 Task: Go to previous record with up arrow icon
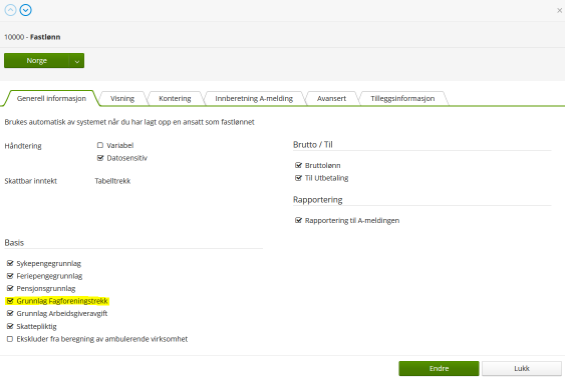(10, 10)
